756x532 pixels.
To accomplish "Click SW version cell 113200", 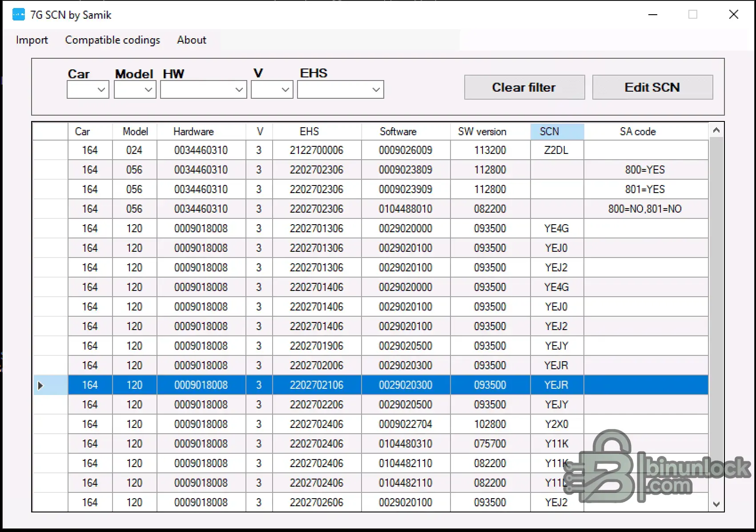I will point(491,150).
